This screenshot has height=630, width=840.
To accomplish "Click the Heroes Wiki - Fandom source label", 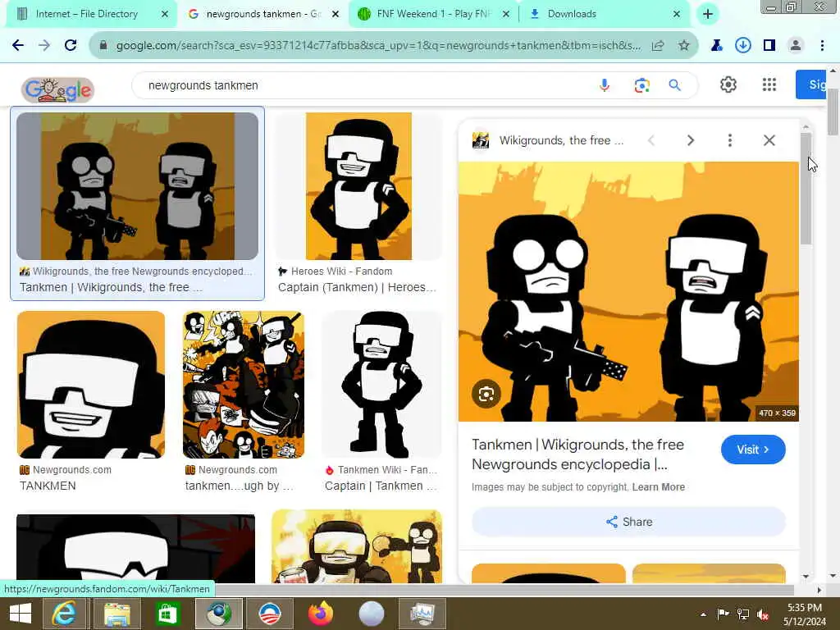I will pos(341,272).
